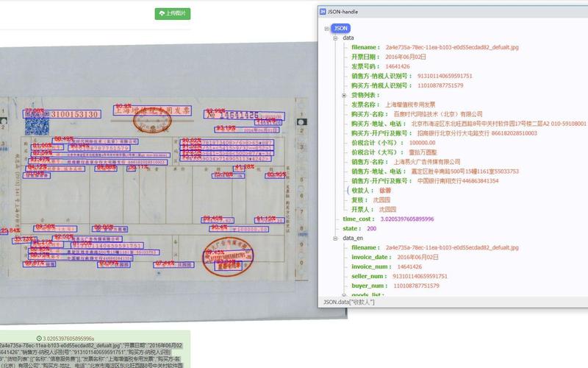Select the time_cost entry
This screenshot has width=588, height=368.
388,219
